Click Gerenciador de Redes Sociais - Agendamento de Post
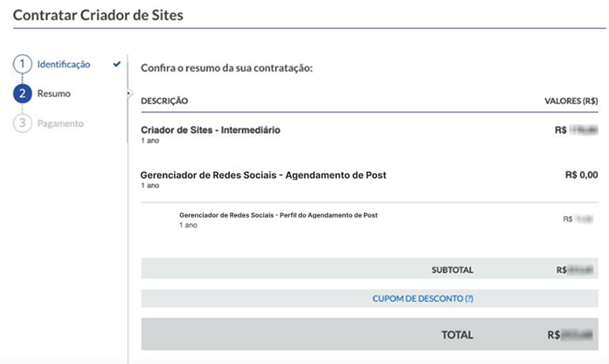The width and height of the screenshot is (609, 364). pos(263,175)
